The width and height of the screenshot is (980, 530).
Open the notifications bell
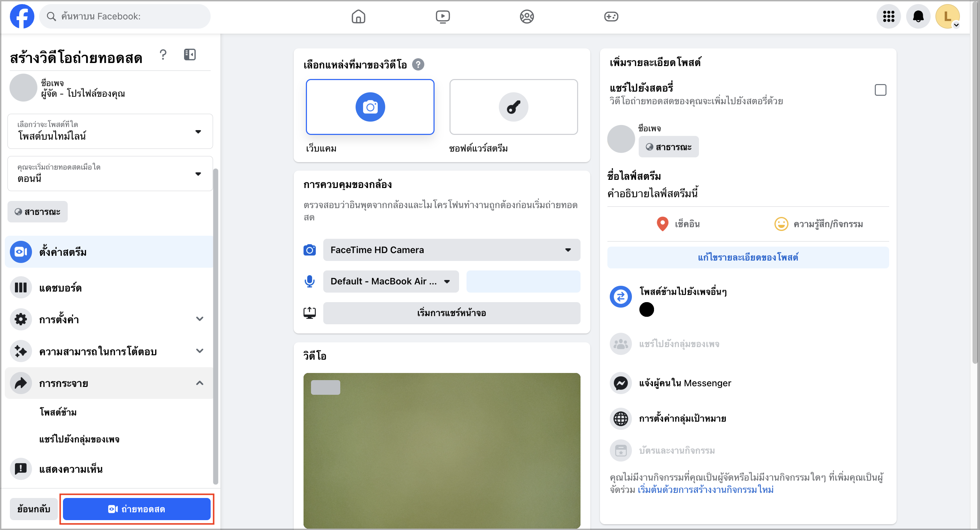point(918,16)
